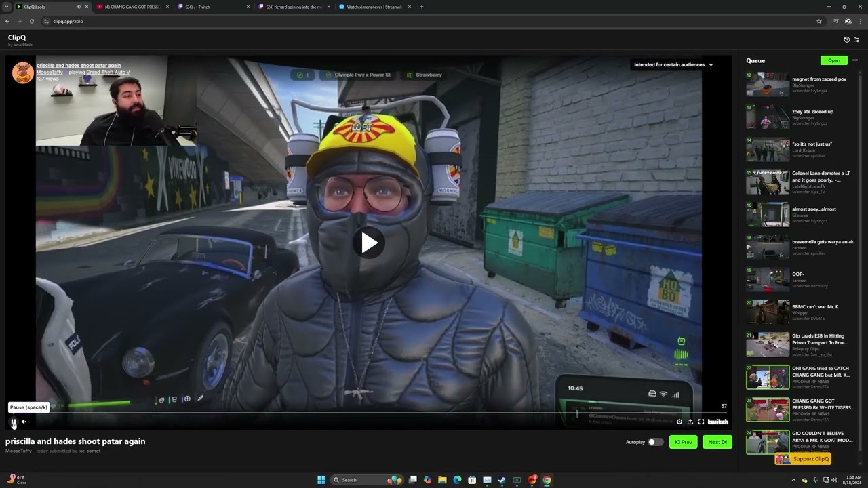Viewport: 868px width, 488px height.
Task: Select 'ONI GANG tried to CATCH' clip
Action: [x=800, y=377]
